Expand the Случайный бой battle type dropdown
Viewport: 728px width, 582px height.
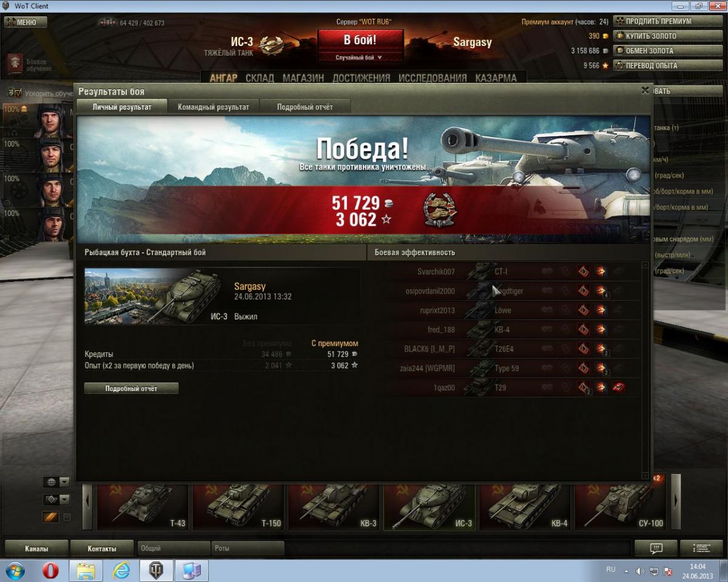pyautogui.click(x=359, y=58)
